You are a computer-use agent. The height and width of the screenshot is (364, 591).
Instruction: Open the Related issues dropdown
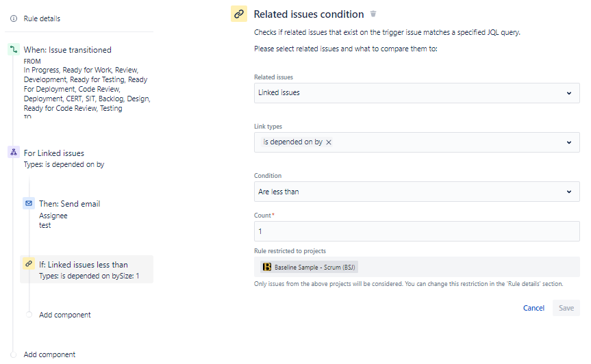pos(417,93)
